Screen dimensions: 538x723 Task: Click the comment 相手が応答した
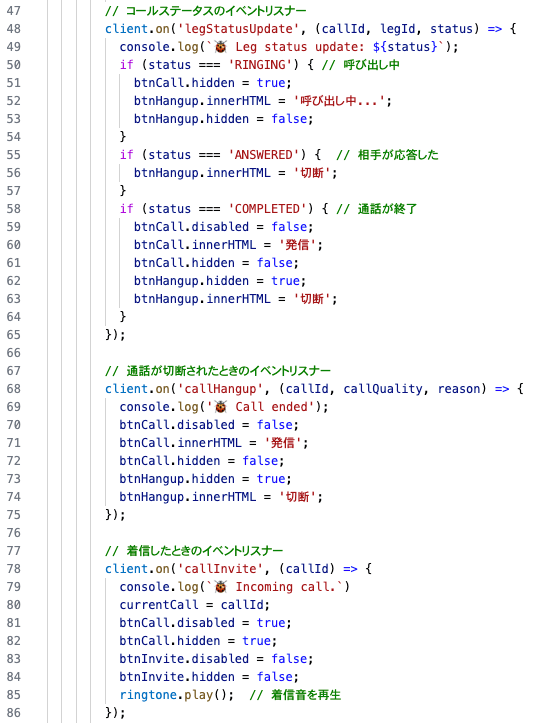pyautogui.click(x=387, y=154)
